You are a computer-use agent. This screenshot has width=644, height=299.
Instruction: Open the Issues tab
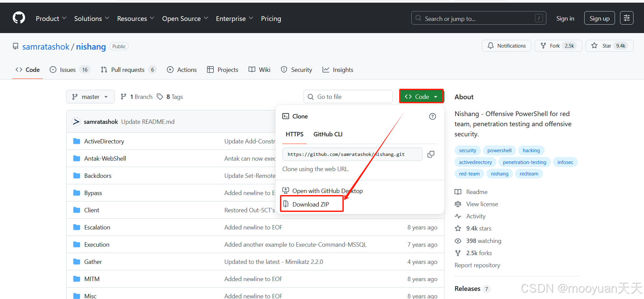pyautogui.click(x=70, y=70)
